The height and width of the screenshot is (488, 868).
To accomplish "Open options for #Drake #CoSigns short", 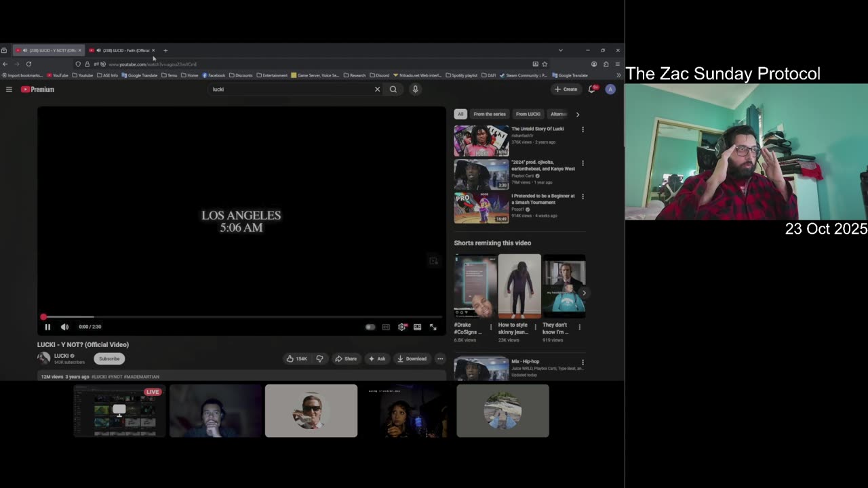I will pyautogui.click(x=491, y=327).
